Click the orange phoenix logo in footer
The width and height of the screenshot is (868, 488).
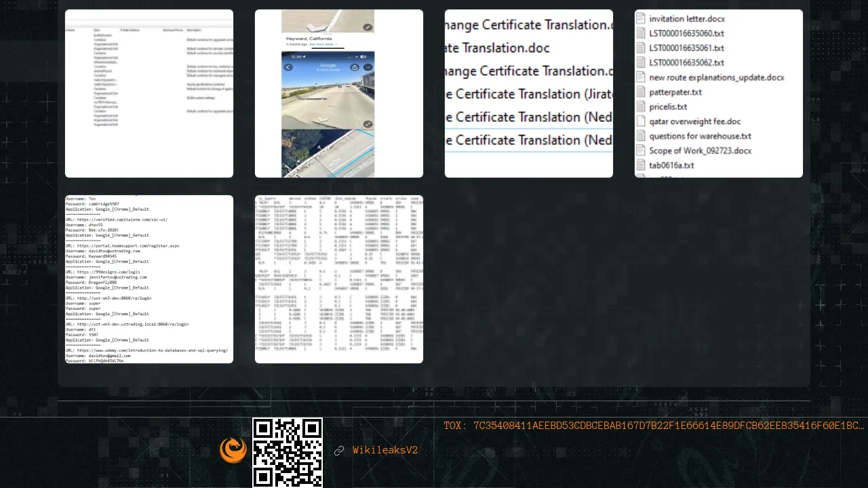(233, 450)
